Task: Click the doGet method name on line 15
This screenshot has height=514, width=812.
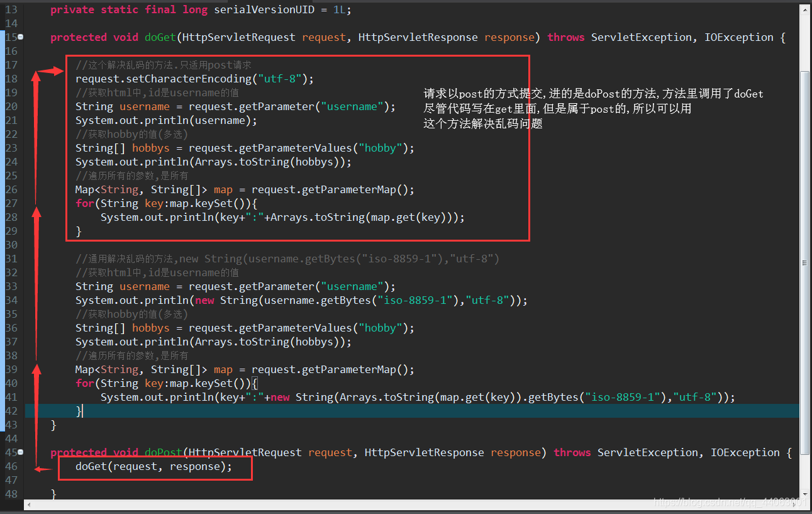Action: [x=160, y=37]
